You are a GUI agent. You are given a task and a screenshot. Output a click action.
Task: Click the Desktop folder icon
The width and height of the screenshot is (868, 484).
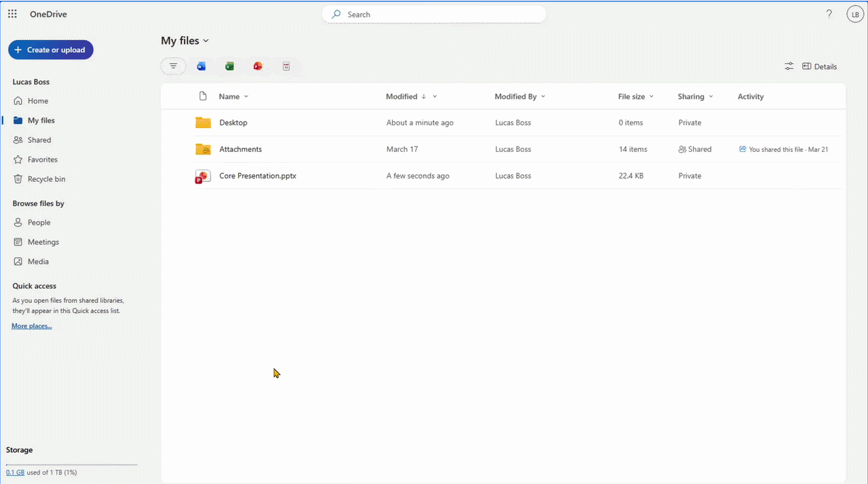point(203,123)
